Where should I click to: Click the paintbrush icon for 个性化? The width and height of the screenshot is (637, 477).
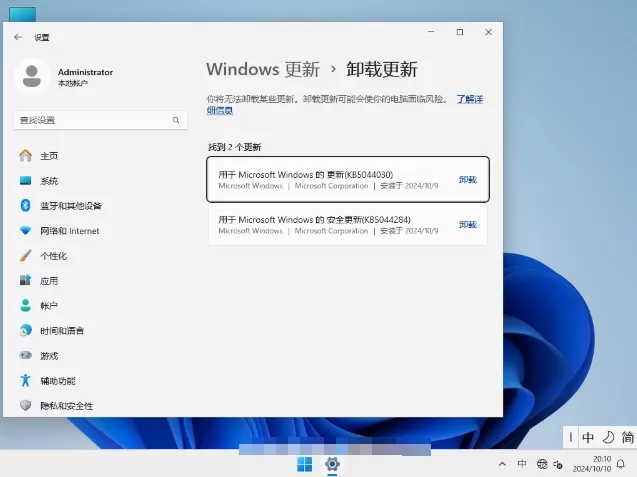25,256
